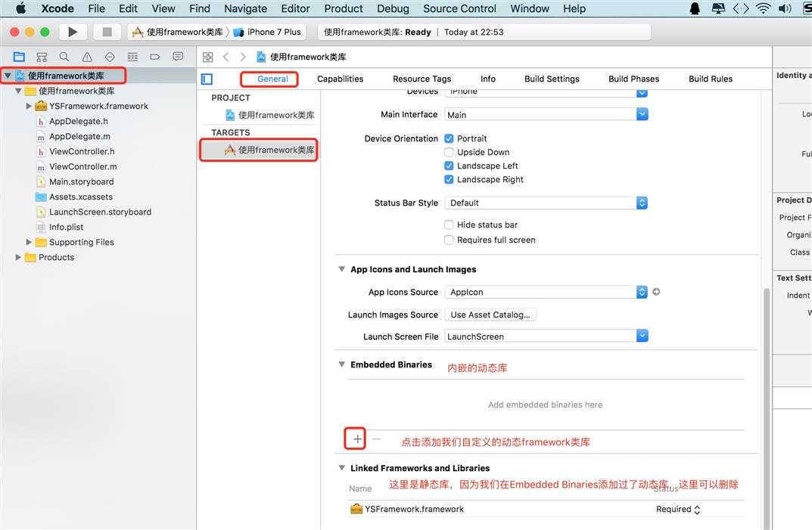Switch to the Build Rules tab
The image size is (812, 530).
(x=711, y=79)
